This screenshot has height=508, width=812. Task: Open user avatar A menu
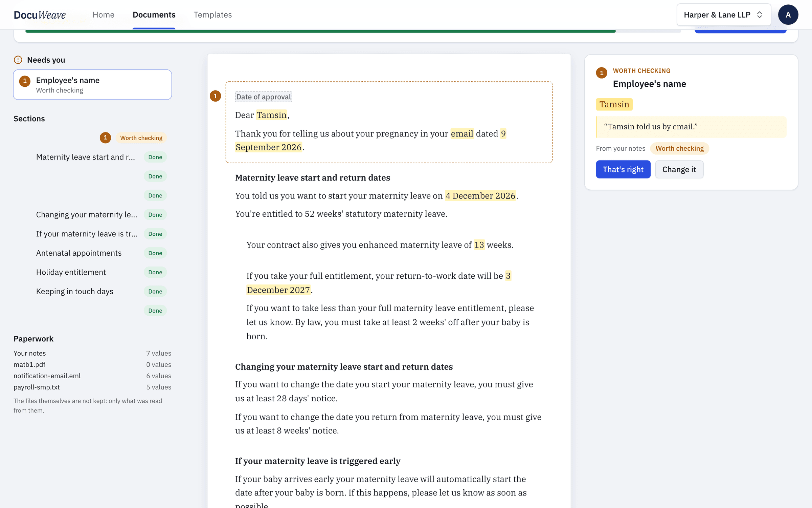pos(788,15)
